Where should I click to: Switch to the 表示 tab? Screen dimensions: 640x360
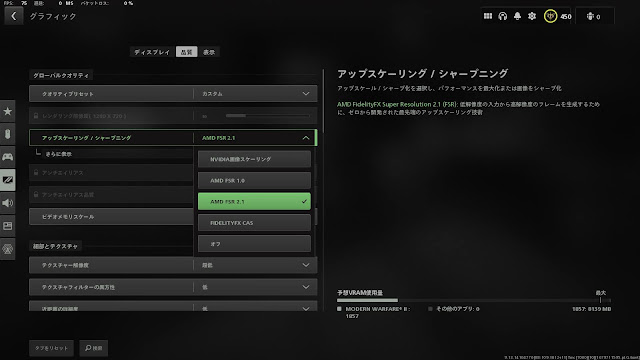coord(209,52)
